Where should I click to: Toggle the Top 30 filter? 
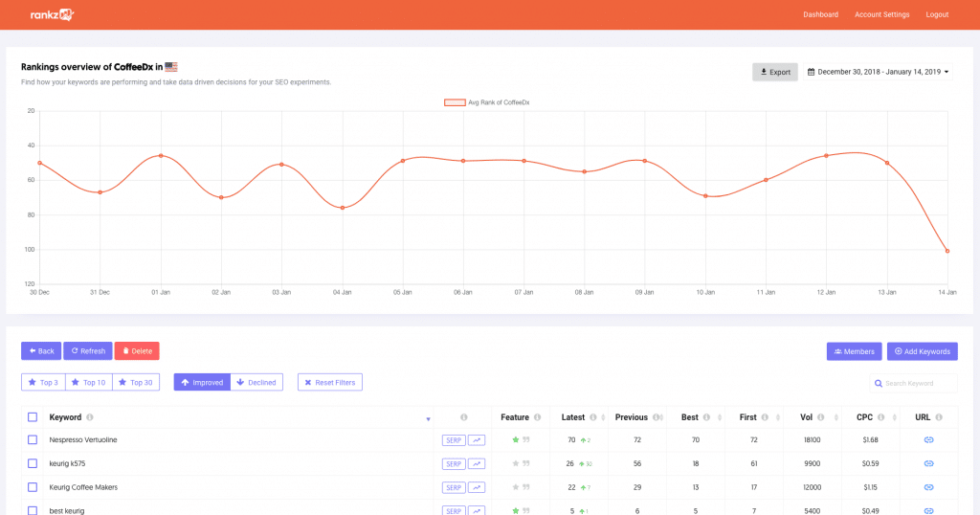[x=136, y=383]
